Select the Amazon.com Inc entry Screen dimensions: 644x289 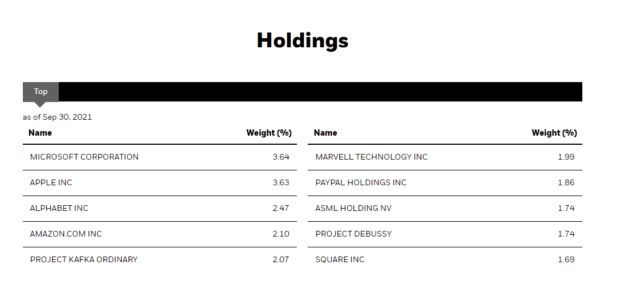(x=160, y=234)
